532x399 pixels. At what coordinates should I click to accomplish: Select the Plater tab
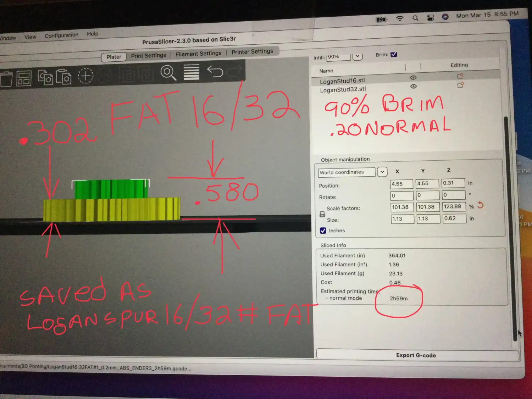114,57
